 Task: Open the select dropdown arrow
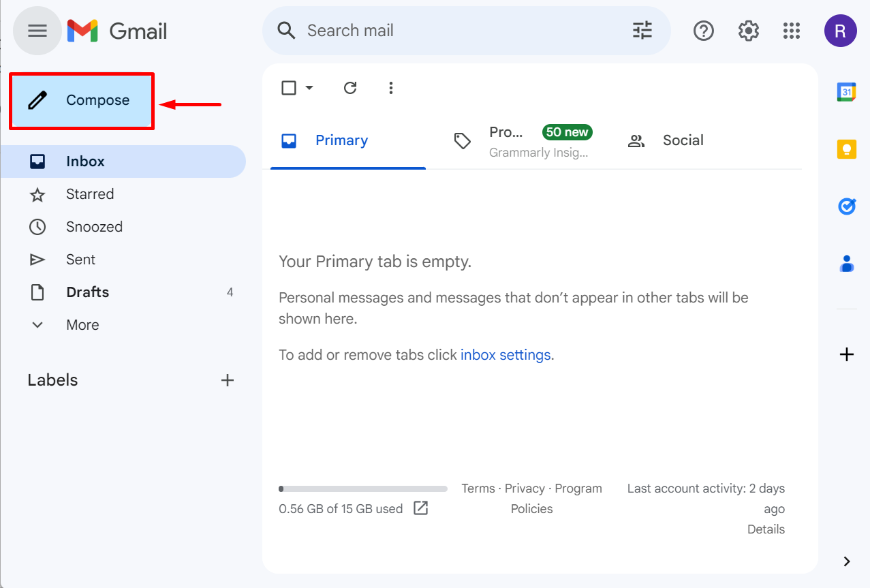pyautogui.click(x=309, y=88)
